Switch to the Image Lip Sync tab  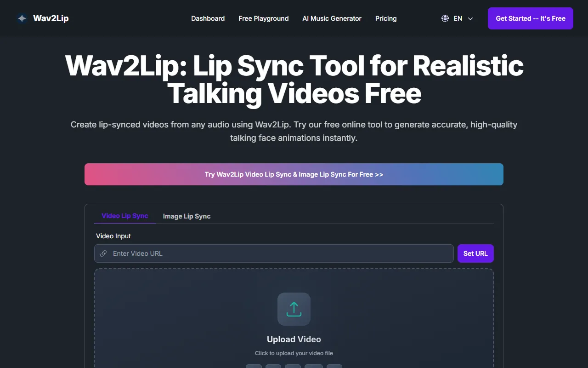tap(187, 216)
